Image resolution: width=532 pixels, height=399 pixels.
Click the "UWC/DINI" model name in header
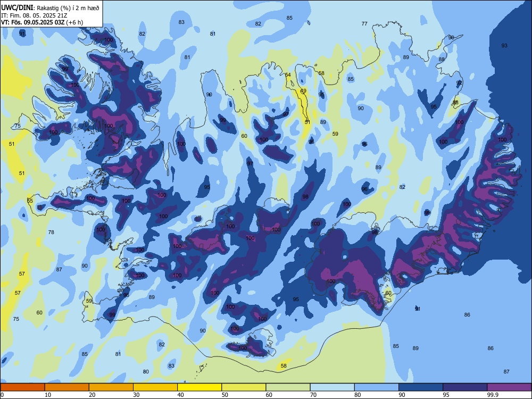[x=18, y=8]
